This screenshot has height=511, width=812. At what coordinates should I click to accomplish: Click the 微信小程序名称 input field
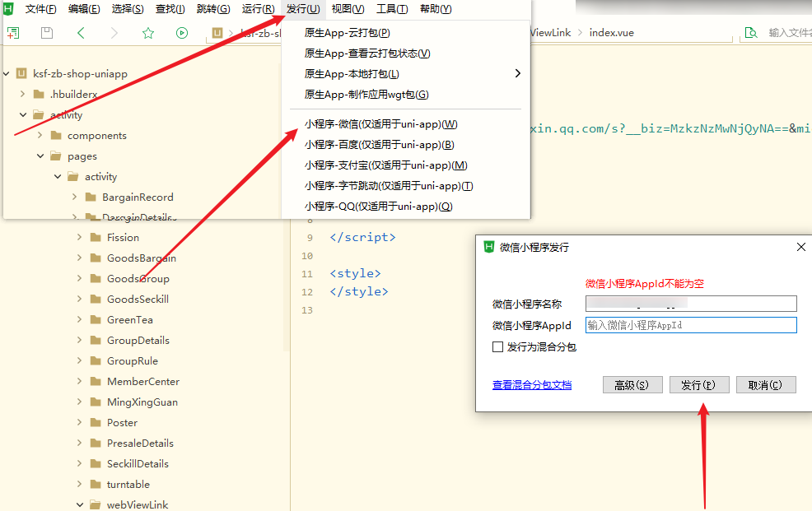click(x=691, y=304)
